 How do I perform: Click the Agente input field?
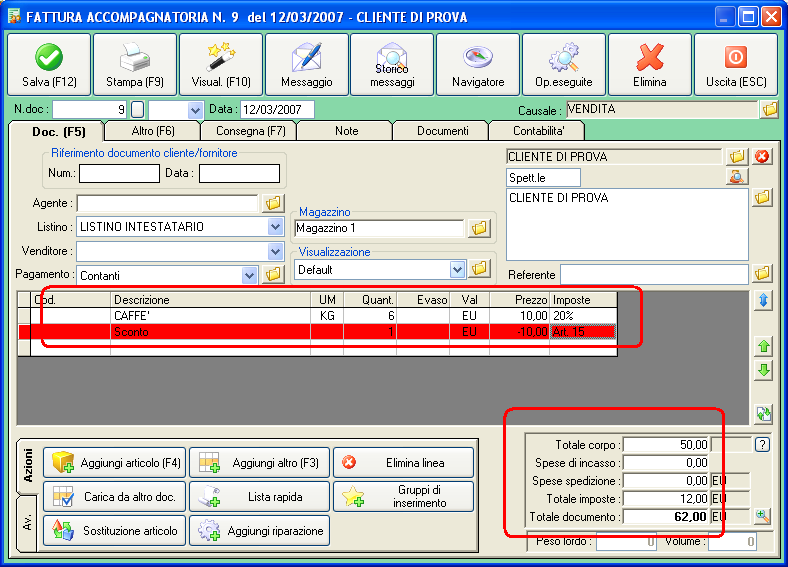[x=167, y=203]
